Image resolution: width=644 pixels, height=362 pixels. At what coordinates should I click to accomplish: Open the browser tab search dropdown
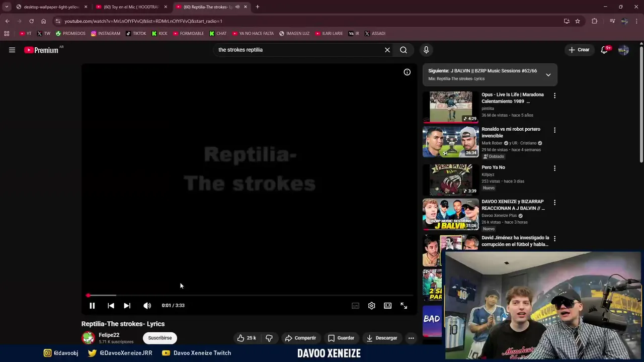tap(7, 7)
